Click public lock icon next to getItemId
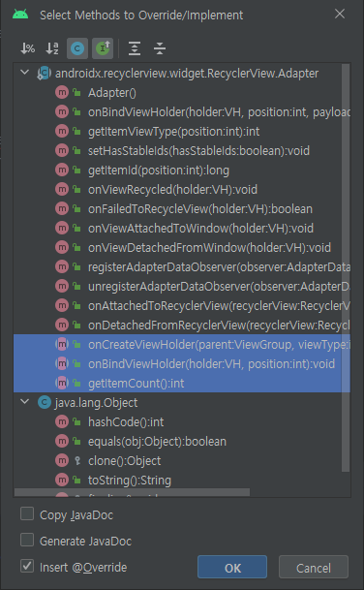Viewport: 364px width, 590px height. coord(76,171)
